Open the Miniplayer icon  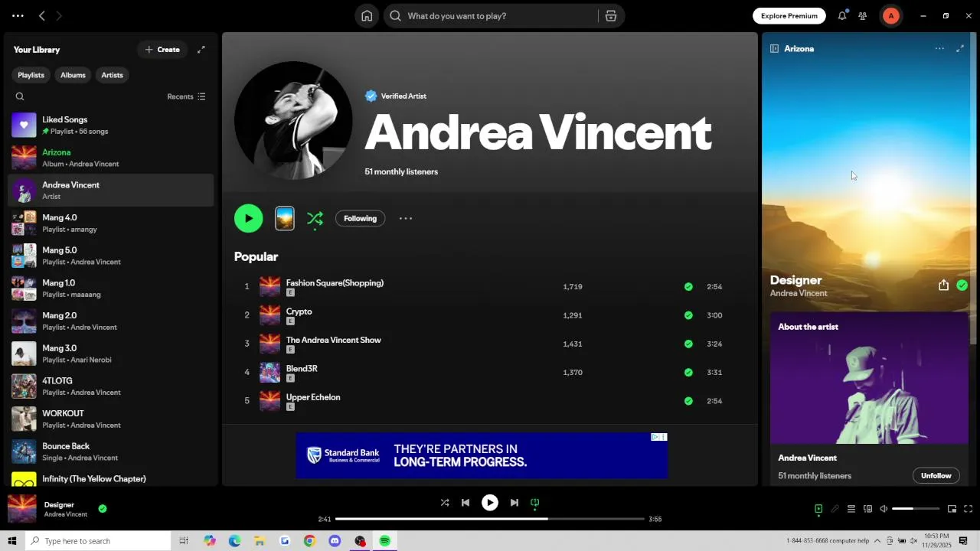[x=952, y=509]
